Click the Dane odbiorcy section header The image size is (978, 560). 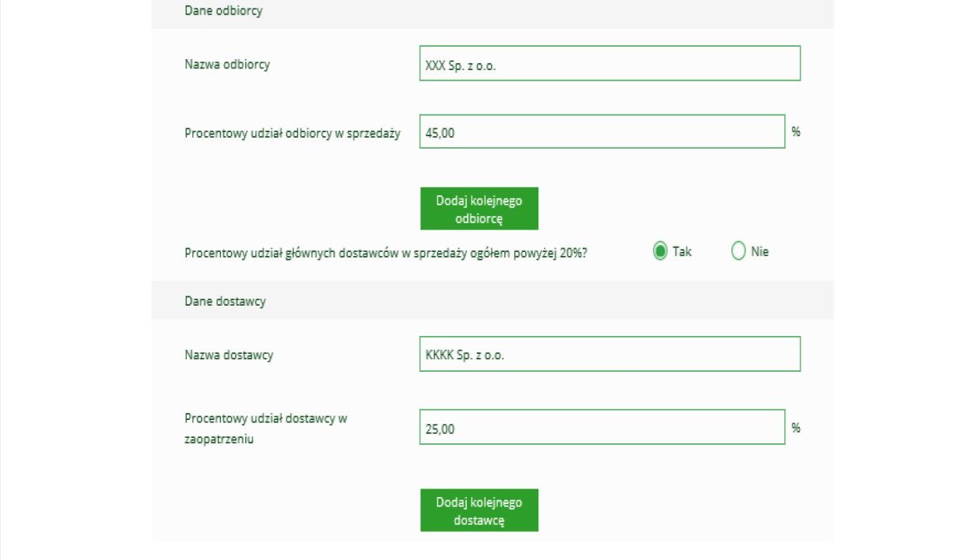pyautogui.click(x=223, y=11)
